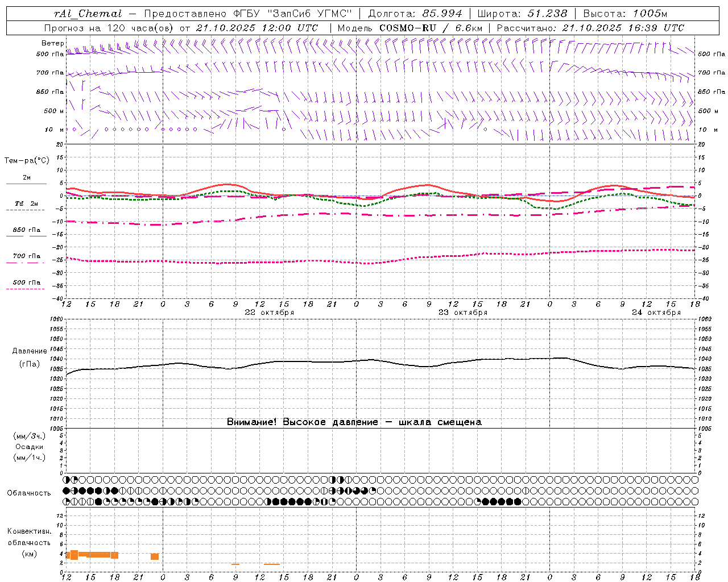Click the '22 октября' date label
Viewport: 728px width, 582px height.
(x=270, y=313)
